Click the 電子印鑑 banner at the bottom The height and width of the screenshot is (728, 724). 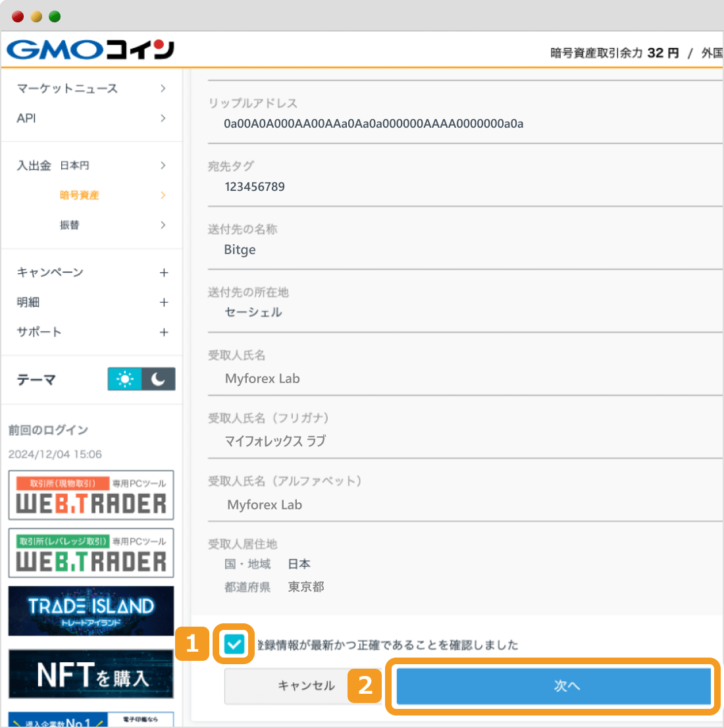91,721
